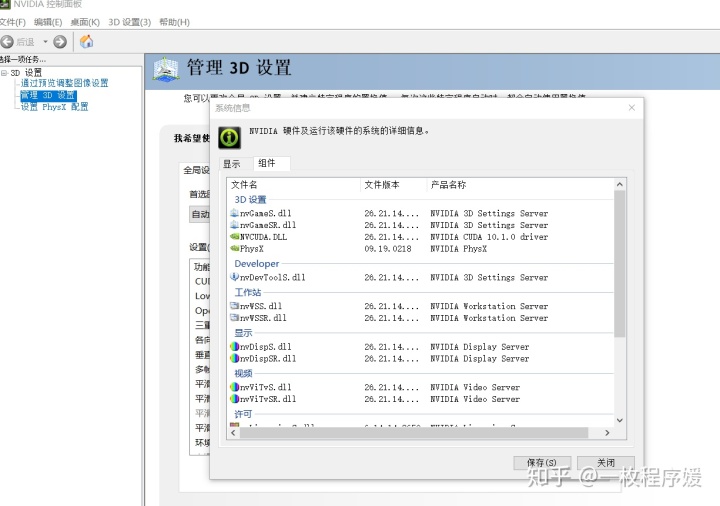
Task: Open the 编辑(E) menu
Action: point(48,22)
